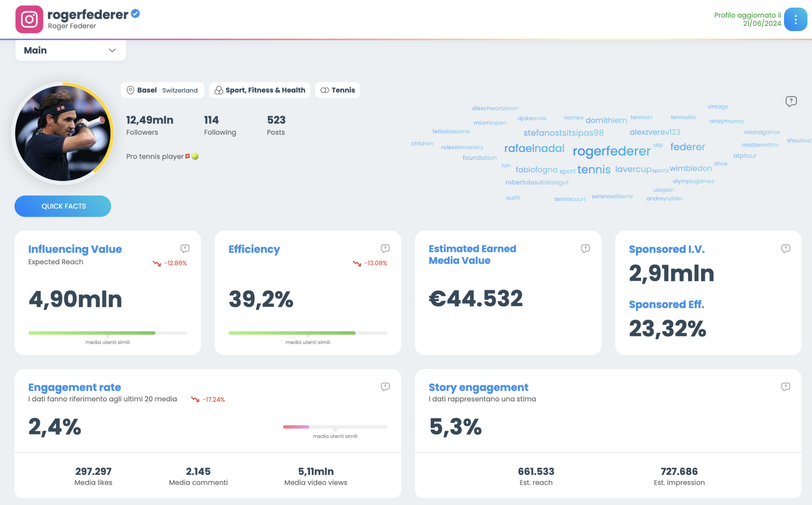Open help tooltip for the word cloud
The height and width of the screenshot is (505, 812).
(791, 101)
